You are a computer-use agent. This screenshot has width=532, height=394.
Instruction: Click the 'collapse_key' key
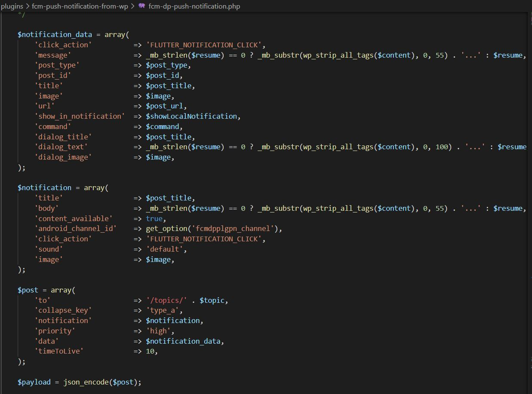[x=63, y=310]
